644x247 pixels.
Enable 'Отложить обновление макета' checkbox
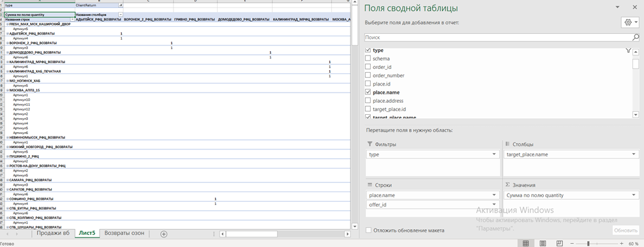[368, 230]
